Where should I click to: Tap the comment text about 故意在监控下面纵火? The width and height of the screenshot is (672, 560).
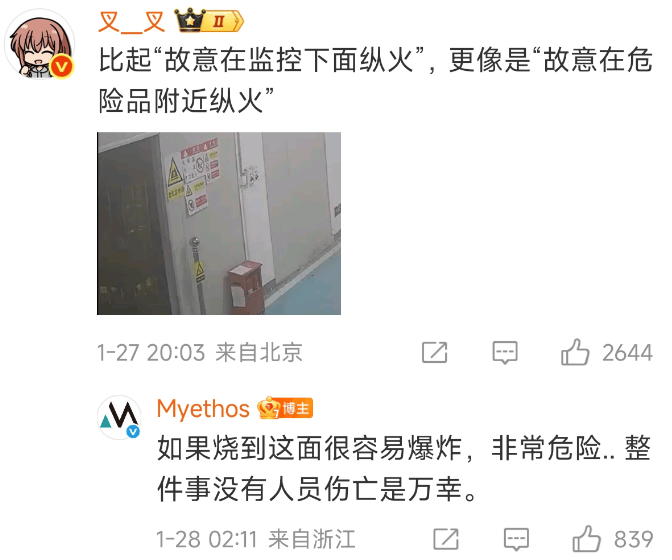375,80
